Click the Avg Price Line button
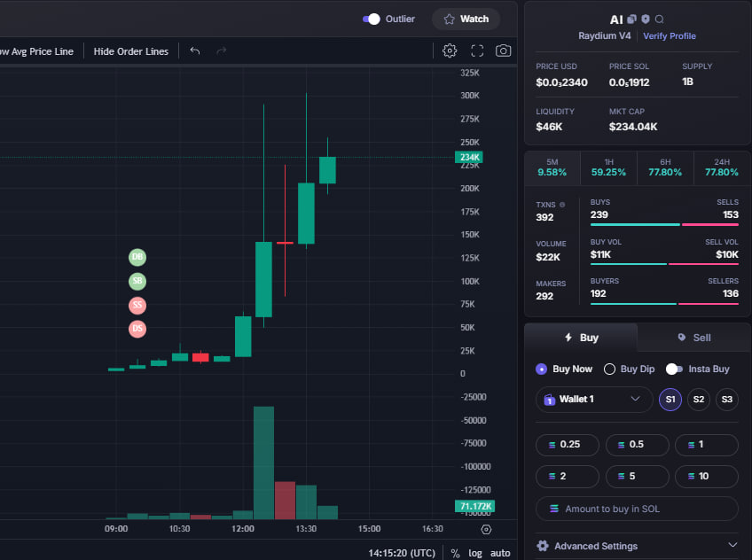The width and height of the screenshot is (752, 560). pos(37,51)
